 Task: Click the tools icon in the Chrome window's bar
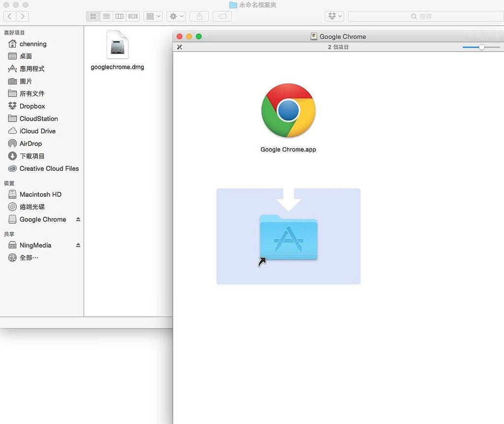pos(179,47)
